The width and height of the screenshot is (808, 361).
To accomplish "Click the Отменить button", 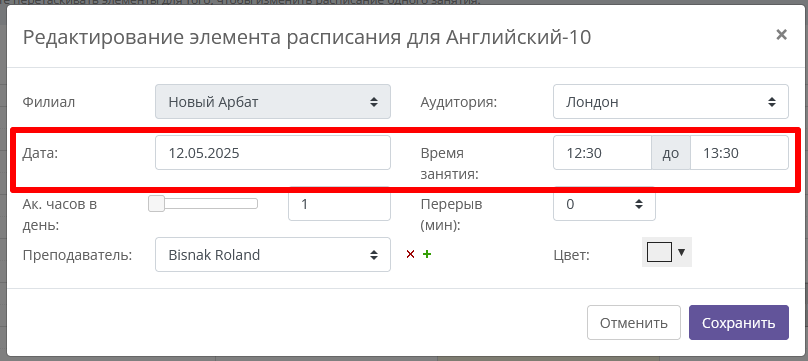I will pos(634,323).
